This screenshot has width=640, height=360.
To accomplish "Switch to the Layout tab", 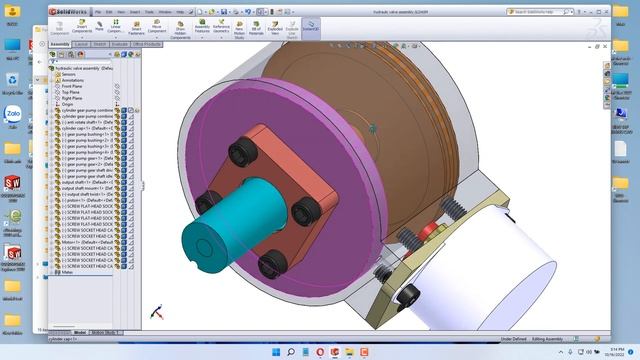I will pos(81,44).
